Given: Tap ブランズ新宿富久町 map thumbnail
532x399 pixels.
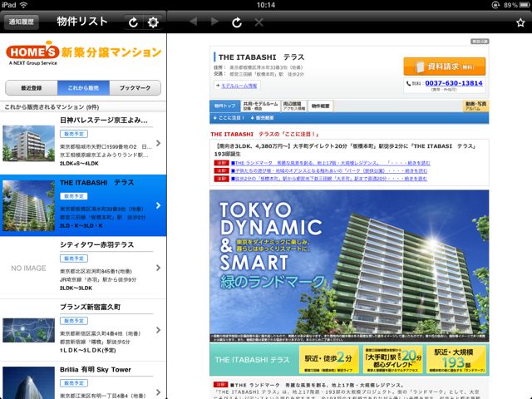Looking at the screenshot, I should point(28,330).
